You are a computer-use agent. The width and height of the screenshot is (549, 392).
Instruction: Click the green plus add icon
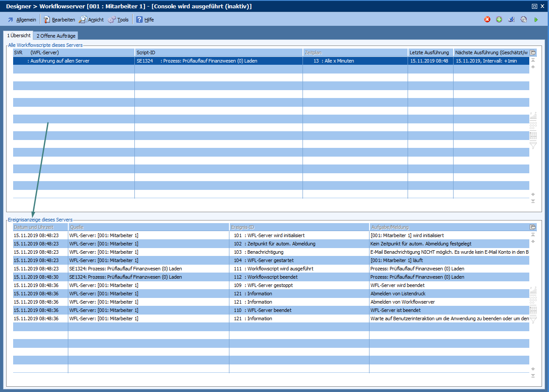[x=499, y=20]
